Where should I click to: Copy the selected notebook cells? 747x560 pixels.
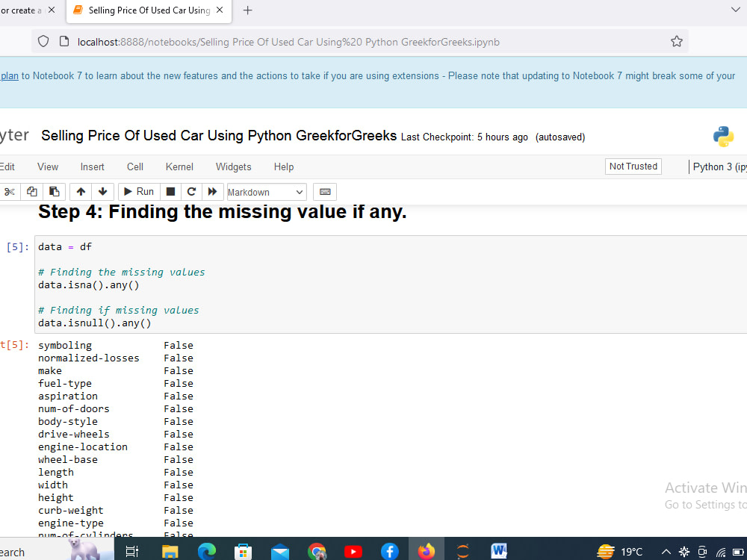coord(31,192)
